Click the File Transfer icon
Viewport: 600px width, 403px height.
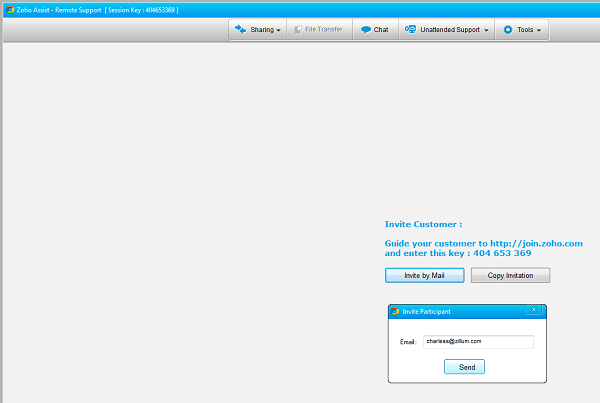pyautogui.click(x=298, y=29)
